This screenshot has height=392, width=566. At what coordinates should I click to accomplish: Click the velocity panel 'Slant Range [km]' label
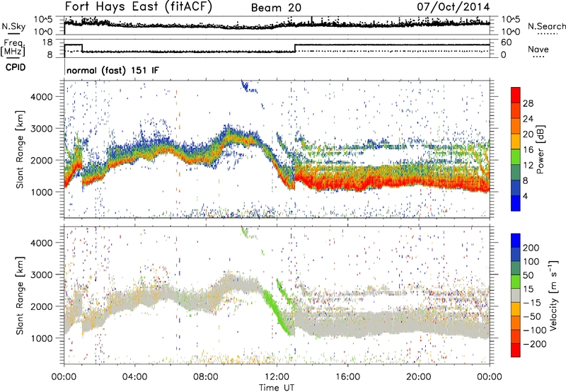tap(20, 295)
